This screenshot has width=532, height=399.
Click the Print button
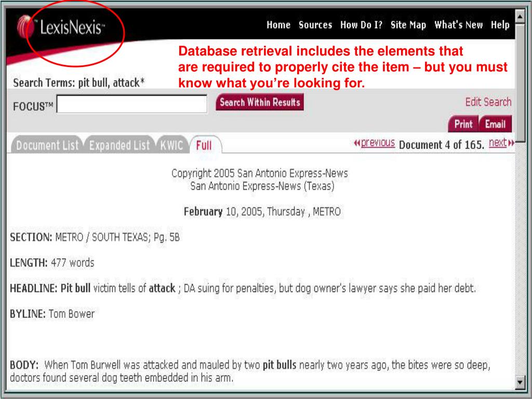463,124
